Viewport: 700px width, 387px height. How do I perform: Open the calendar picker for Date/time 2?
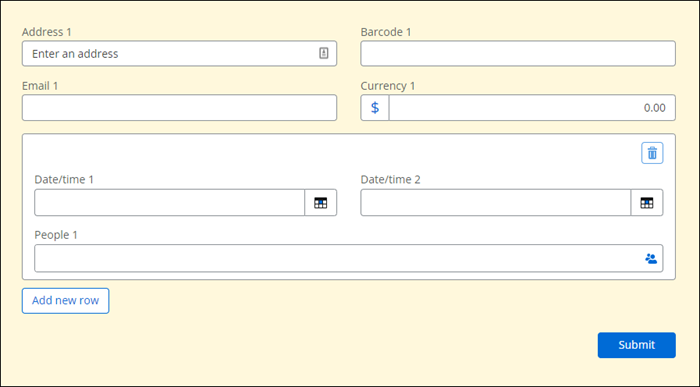(646, 203)
